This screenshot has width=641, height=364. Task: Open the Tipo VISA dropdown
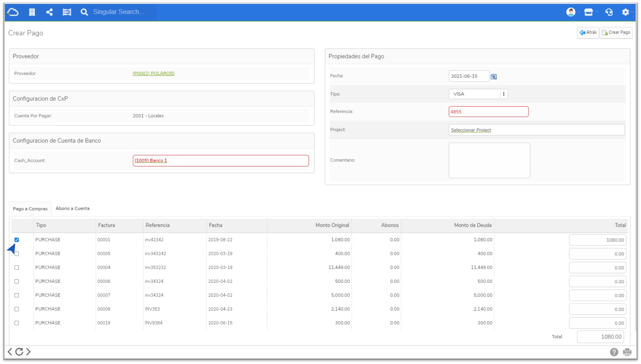(x=478, y=94)
